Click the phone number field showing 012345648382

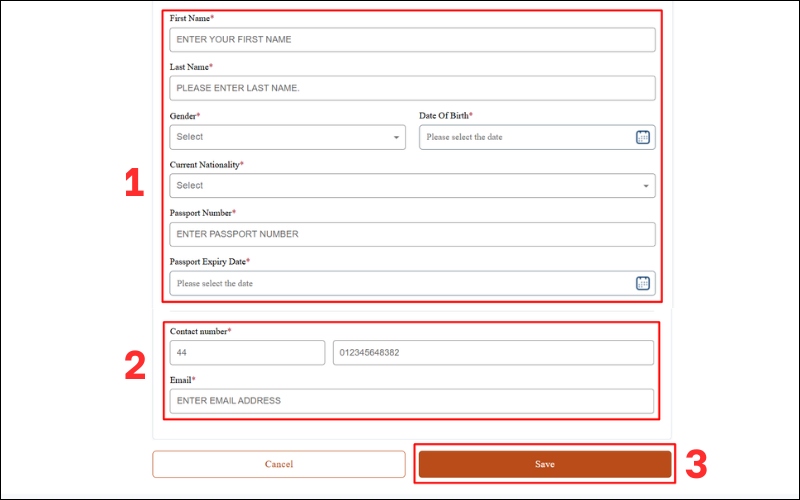click(493, 353)
